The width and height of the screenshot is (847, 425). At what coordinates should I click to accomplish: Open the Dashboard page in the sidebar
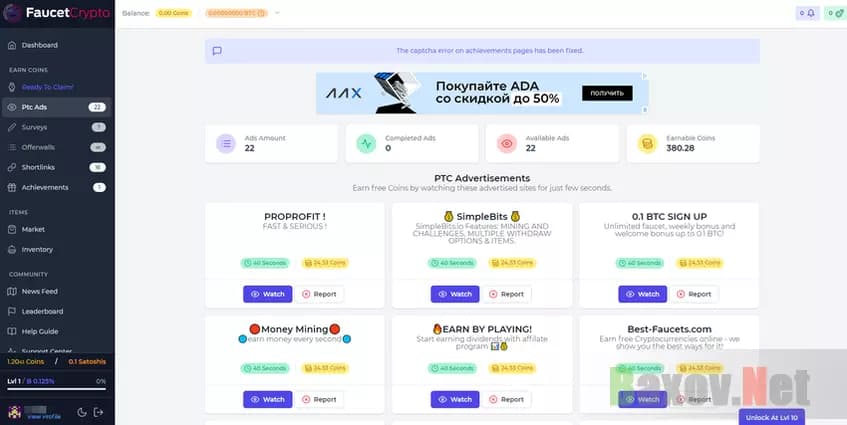click(x=40, y=45)
